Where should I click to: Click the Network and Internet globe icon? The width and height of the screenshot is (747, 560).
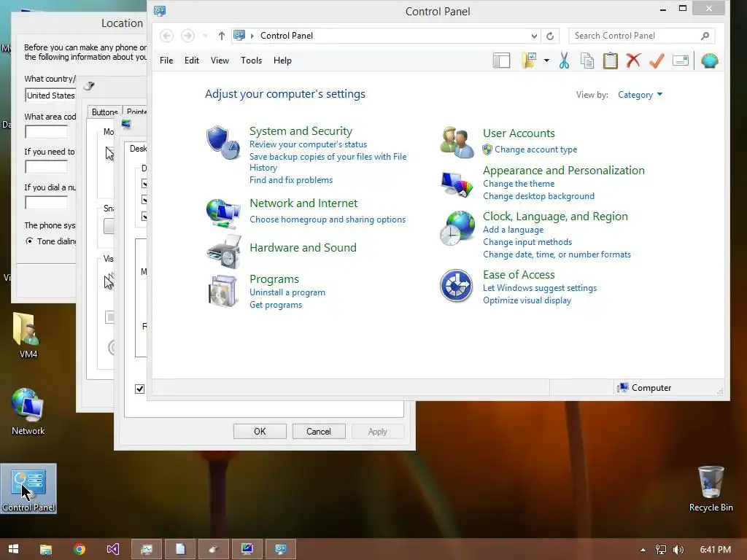point(223,213)
